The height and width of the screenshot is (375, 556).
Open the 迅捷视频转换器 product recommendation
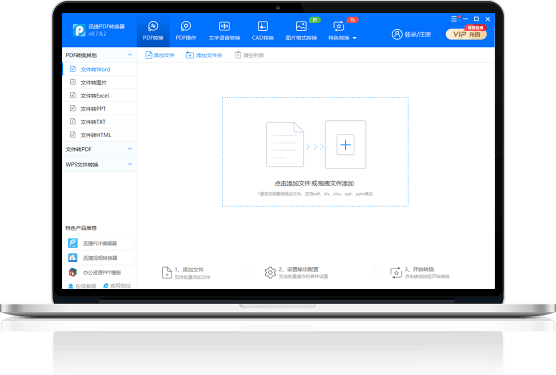100,258
